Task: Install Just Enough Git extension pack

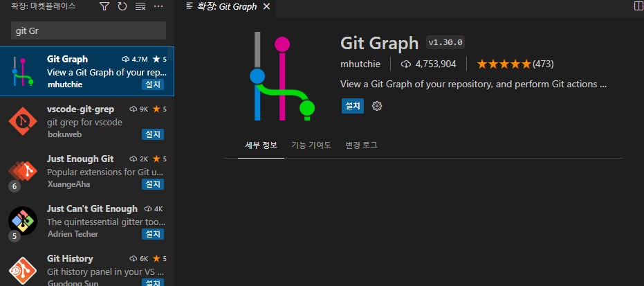Action: click(153, 184)
